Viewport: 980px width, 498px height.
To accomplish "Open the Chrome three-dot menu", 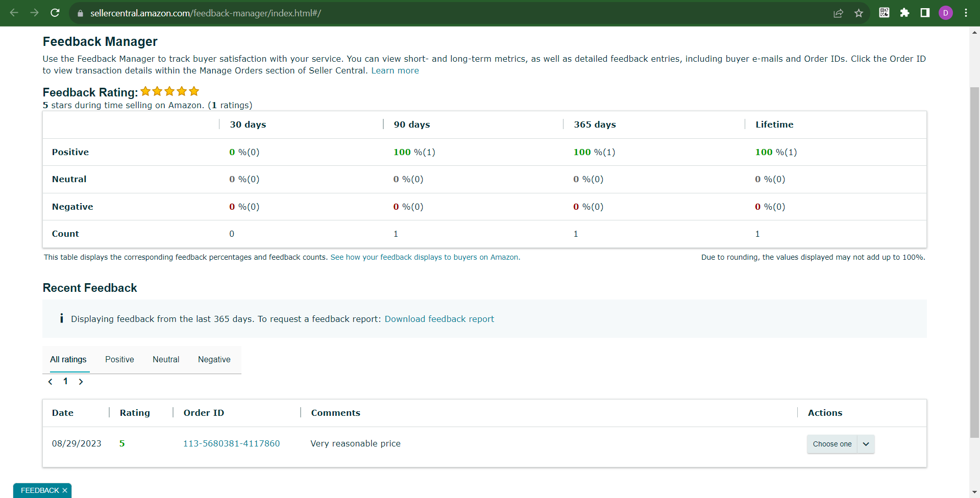I will point(966,13).
